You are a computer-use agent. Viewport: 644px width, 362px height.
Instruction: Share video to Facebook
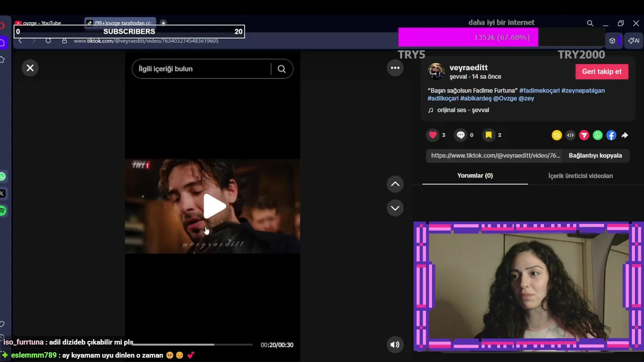pyautogui.click(x=611, y=135)
